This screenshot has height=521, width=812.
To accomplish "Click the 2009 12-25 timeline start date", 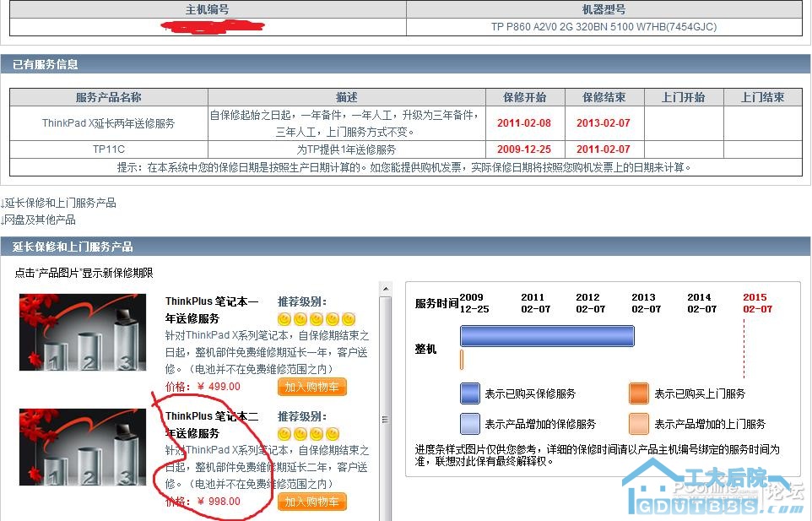I will [x=474, y=303].
